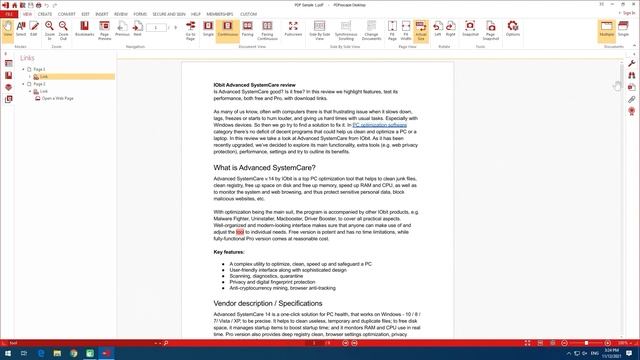
Task: Open the FILE menu
Action: (9, 14)
